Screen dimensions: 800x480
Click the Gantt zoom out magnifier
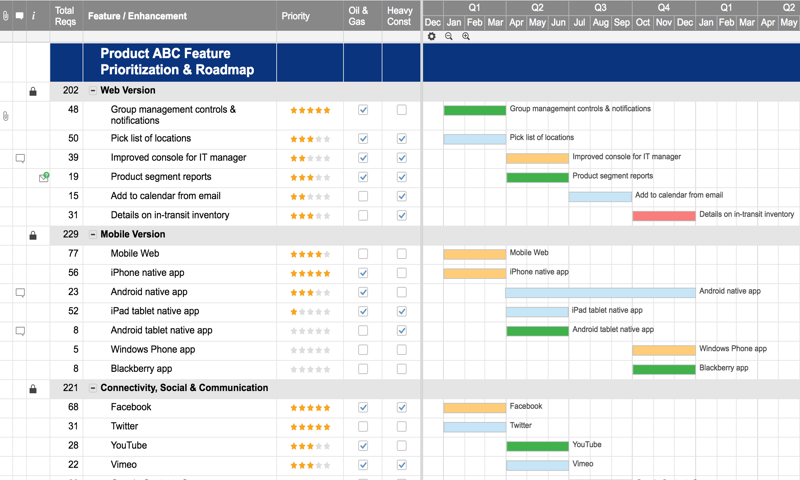tap(449, 37)
